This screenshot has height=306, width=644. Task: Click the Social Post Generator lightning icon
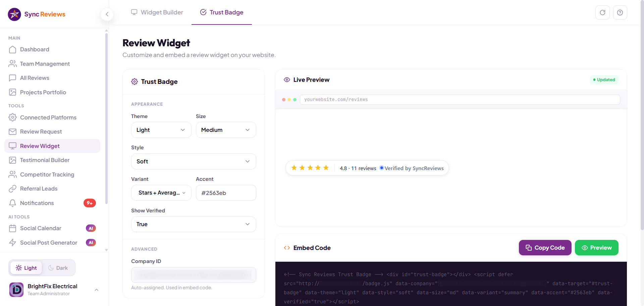[12, 243]
